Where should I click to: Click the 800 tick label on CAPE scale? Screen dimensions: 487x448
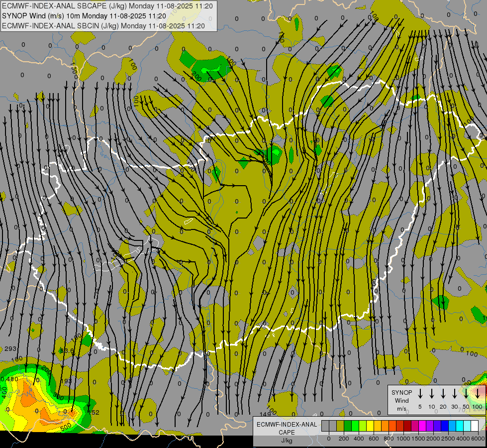(x=389, y=439)
